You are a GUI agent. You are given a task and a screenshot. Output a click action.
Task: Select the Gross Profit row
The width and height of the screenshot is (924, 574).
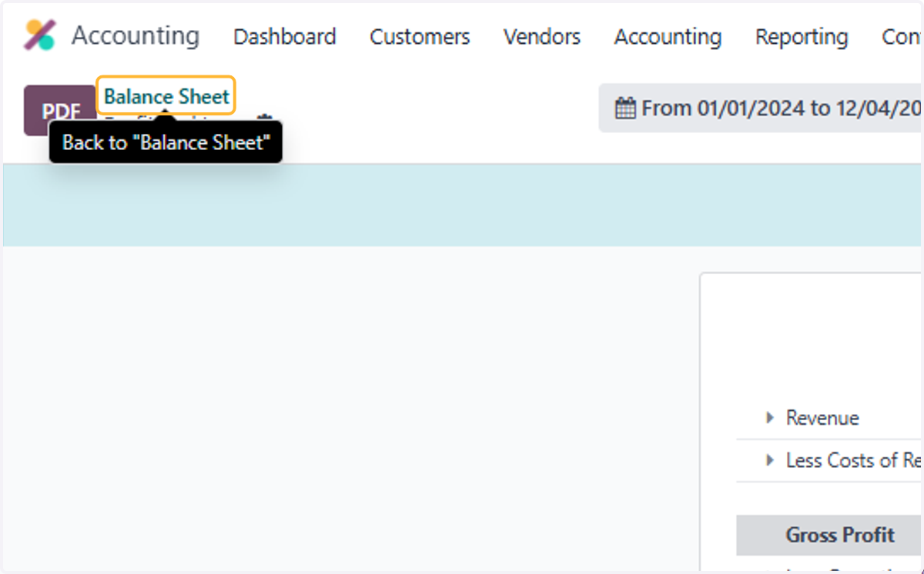tap(830, 535)
